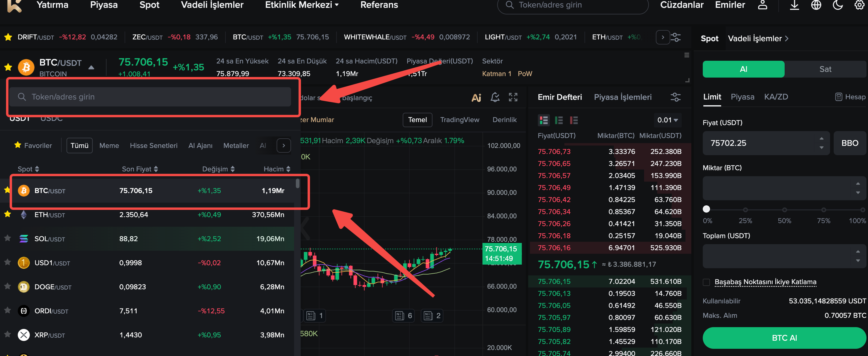The image size is (868, 356).
Task: Click the BBO button
Action: (x=849, y=143)
